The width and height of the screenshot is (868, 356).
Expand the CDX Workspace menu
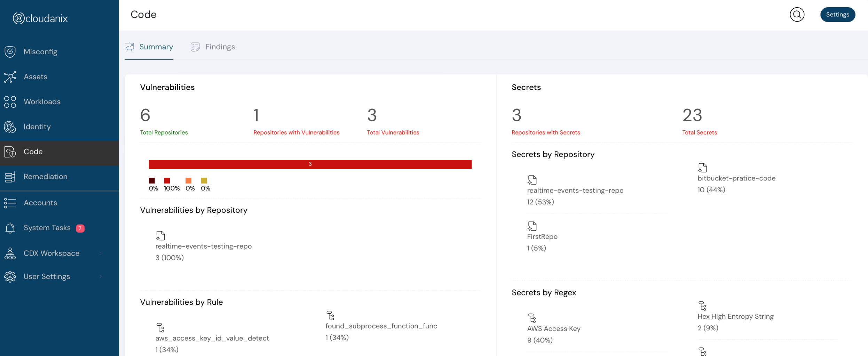pyautogui.click(x=51, y=253)
